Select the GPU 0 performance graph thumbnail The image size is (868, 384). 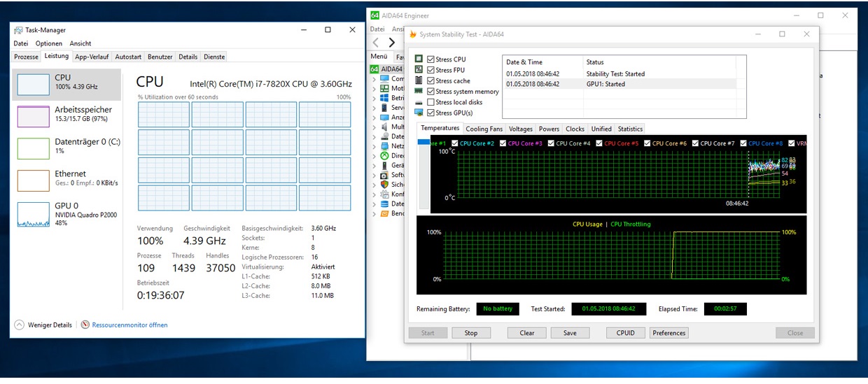point(33,215)
